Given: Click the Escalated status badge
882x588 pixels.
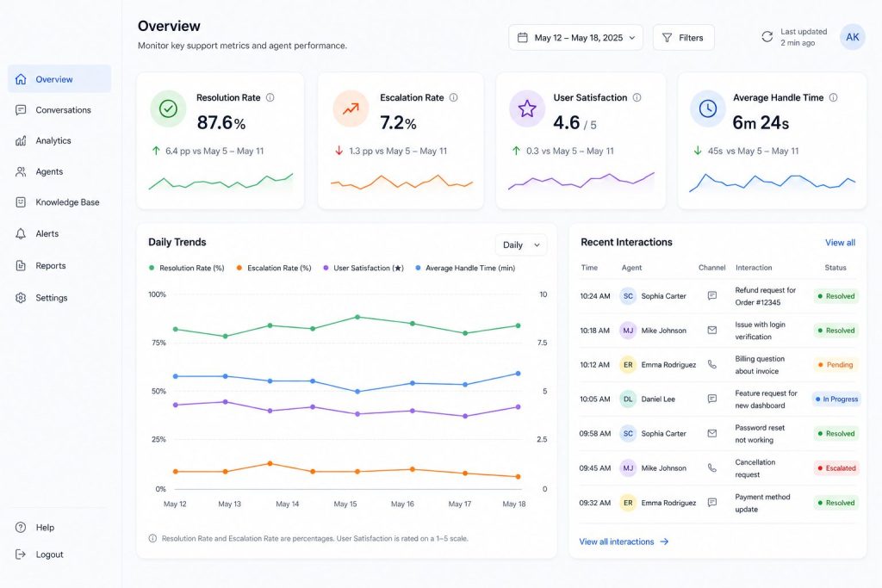Looking at the screenshot, I should 836,468.
